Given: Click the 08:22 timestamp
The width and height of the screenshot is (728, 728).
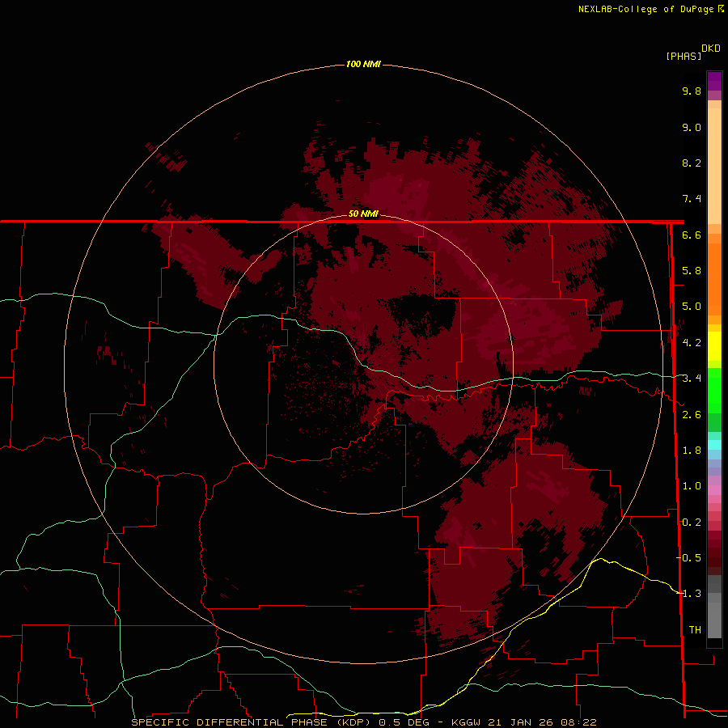Looking at the screenshot, I should coord(578,722).
